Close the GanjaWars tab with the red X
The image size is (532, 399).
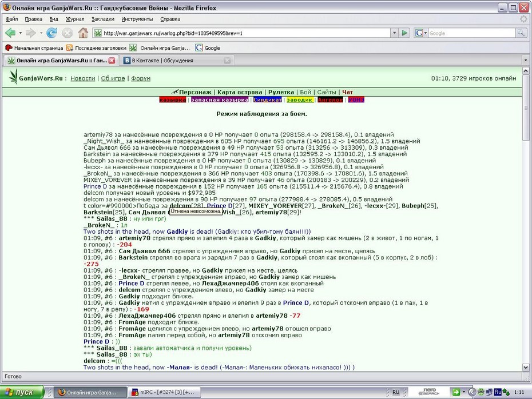[112, 61]
